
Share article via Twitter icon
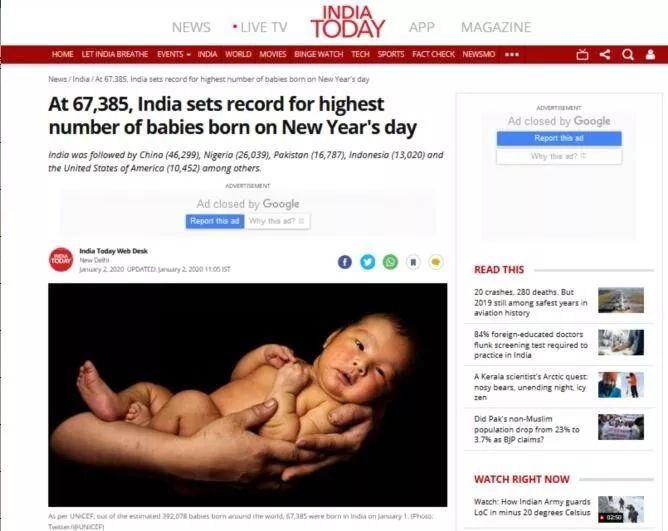coord(368,262)
